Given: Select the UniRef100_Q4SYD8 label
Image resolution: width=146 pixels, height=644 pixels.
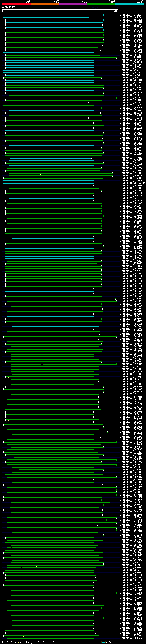Looking at the screenshot, I should coord(131,311).
